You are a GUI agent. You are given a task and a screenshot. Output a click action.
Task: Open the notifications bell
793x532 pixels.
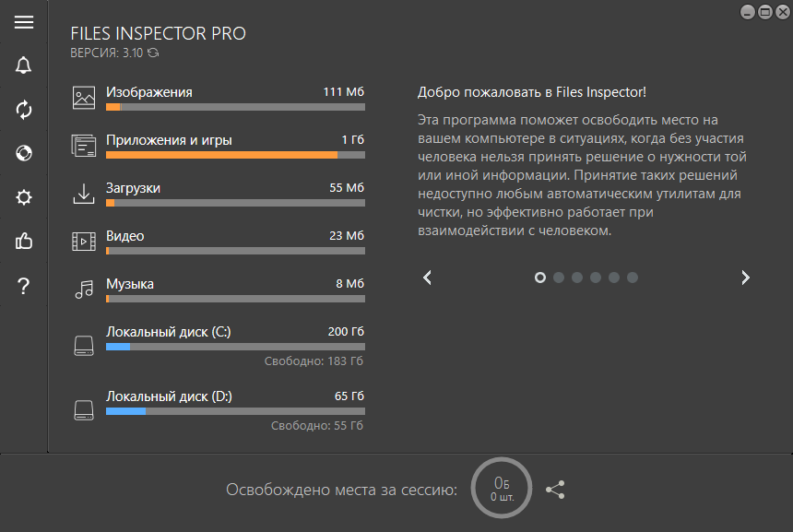click(24, 65)
